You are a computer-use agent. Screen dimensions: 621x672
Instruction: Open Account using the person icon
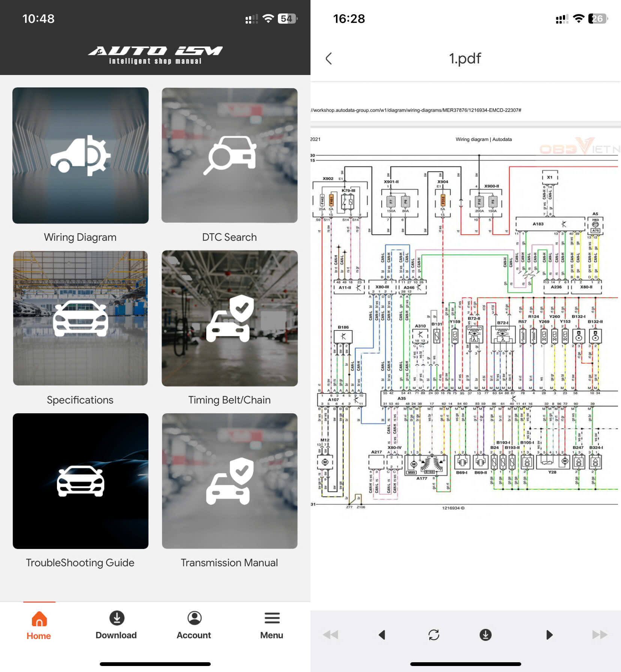(x=193, y=618)
